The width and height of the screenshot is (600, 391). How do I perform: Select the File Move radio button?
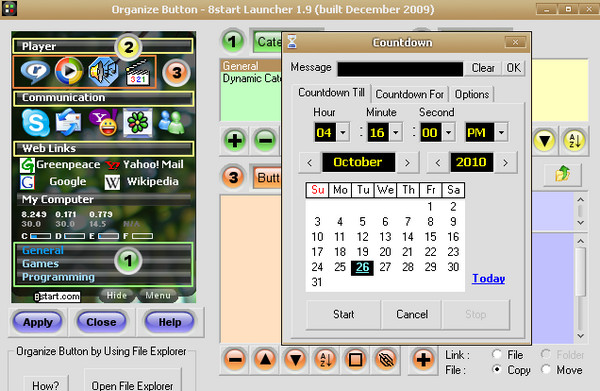[546, 370]
